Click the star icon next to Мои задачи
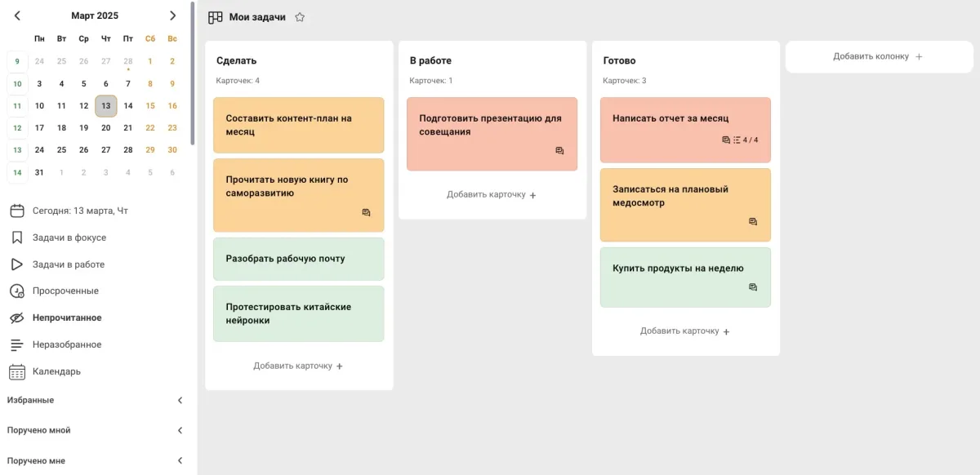 pos(300,17)
